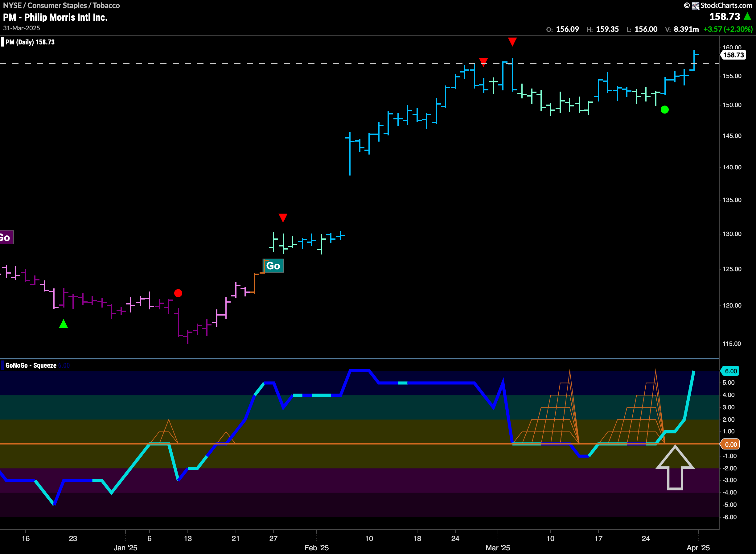Click the red down-triangle on the dashed line
This screenshot has width=756, height=554.
[x=483, y=62]
